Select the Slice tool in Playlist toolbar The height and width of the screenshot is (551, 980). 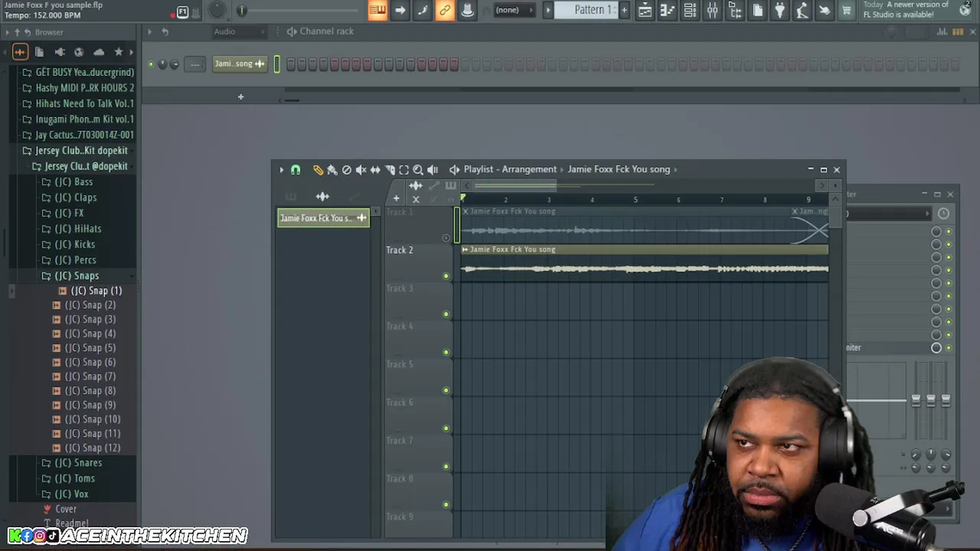(x=390, y=170)
